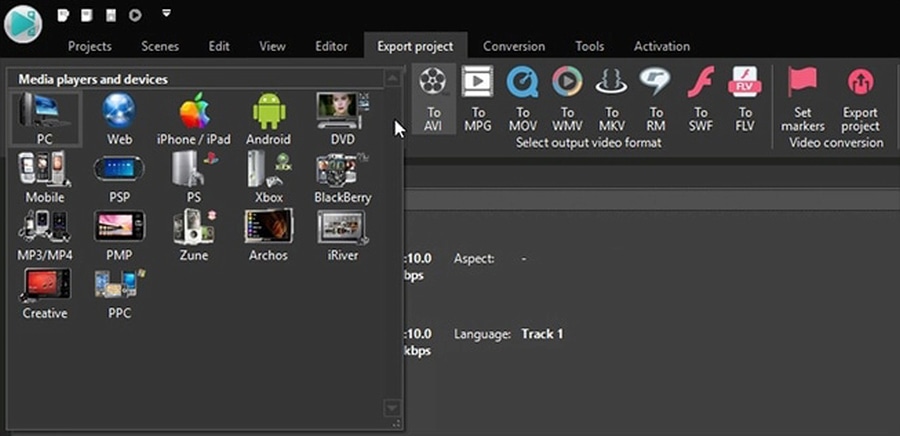Screen dimensions: 900x436
Task: Choose the PMP device
Action: pos(119,235)
